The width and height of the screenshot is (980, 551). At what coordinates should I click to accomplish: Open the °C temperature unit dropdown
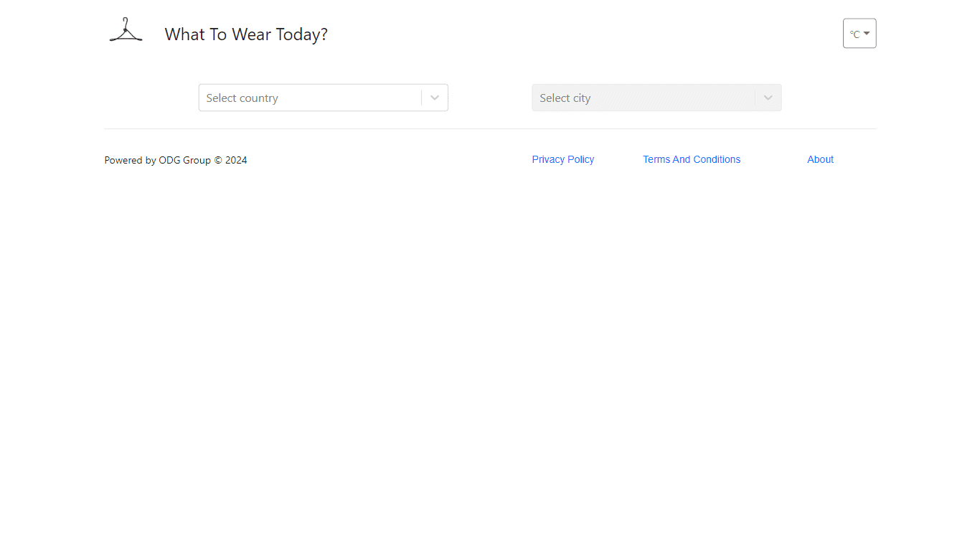click(859, 34)
